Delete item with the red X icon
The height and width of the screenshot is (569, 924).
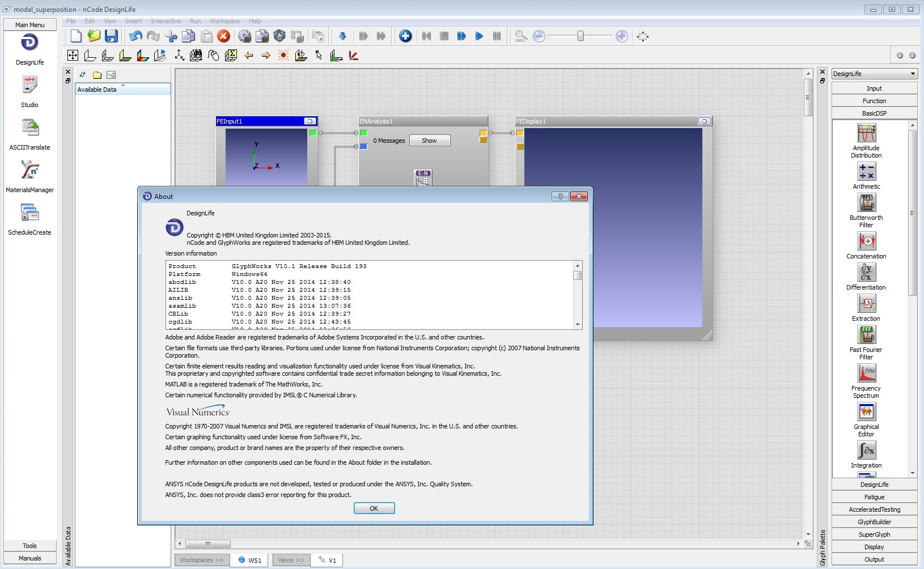pyautogui.click(x=224, y=36)
